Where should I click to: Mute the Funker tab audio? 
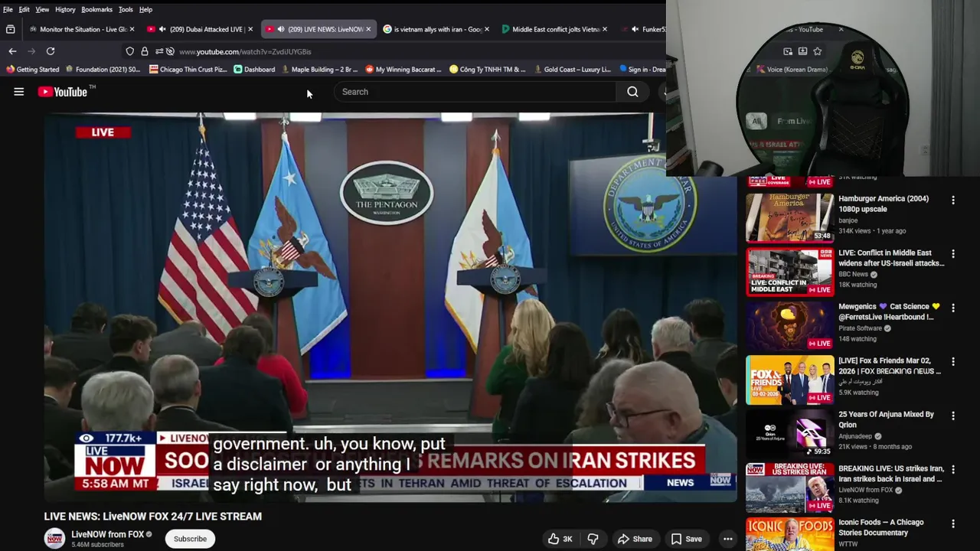[x=635, y=29]
